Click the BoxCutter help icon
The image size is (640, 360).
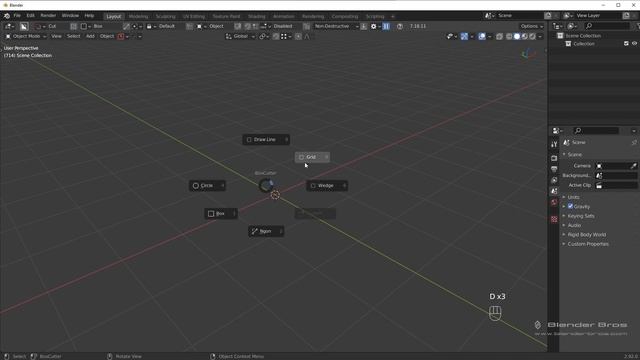click(400, 27)
